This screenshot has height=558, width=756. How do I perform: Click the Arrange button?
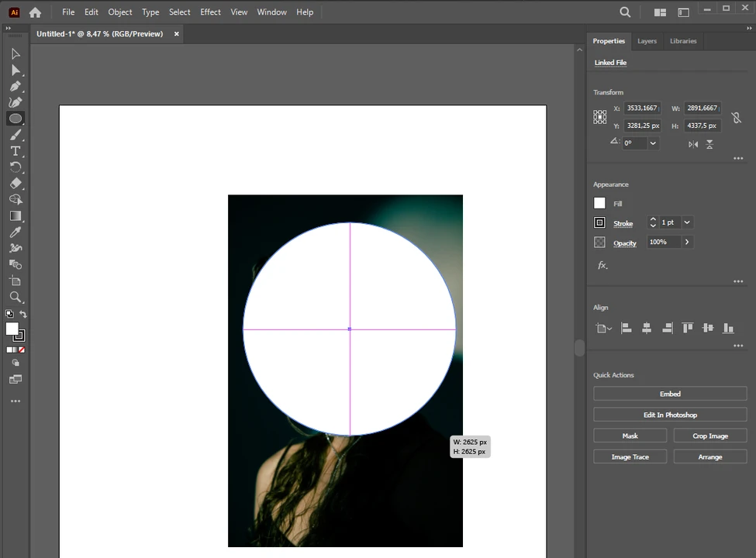710,456
